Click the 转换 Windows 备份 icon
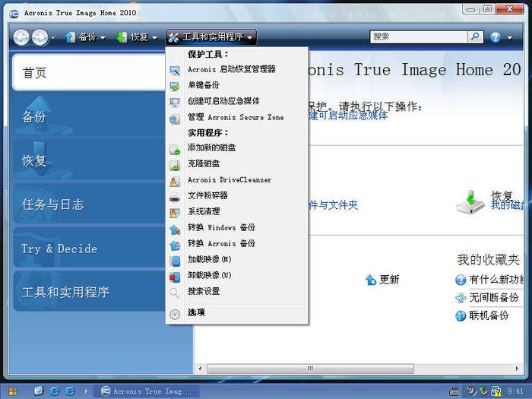532x399 pixels. [x=175, y=230]
